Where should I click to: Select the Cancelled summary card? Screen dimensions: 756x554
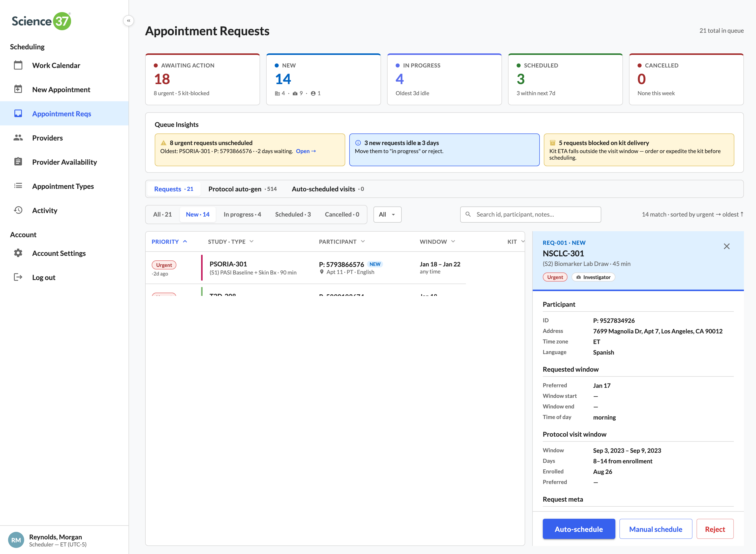(x=686, y=79)
